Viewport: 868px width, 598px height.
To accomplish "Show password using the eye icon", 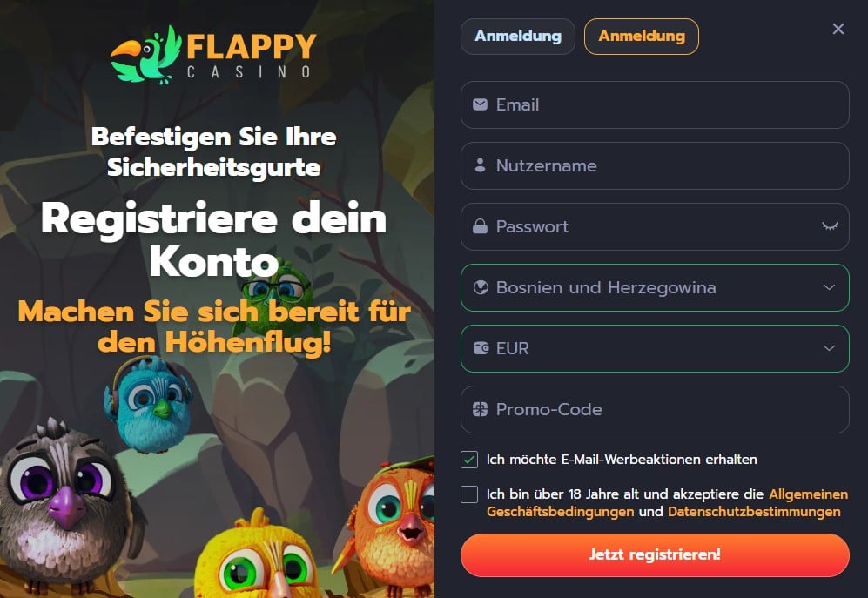I will [829, 226].
